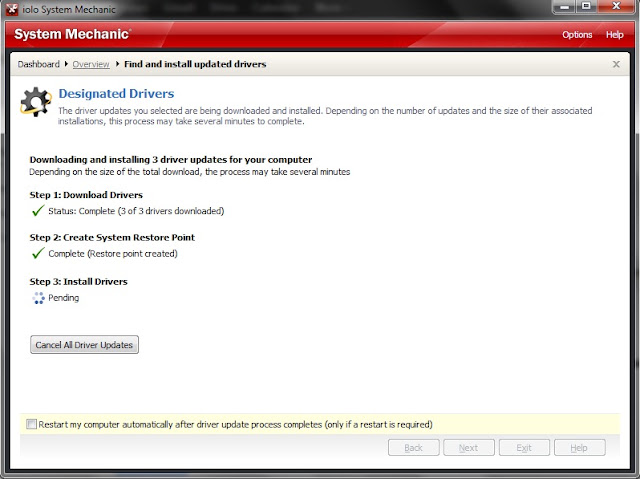
Task: Click 'Find and install updated drivers' breadcrumb text
Action: click(195, 64)
